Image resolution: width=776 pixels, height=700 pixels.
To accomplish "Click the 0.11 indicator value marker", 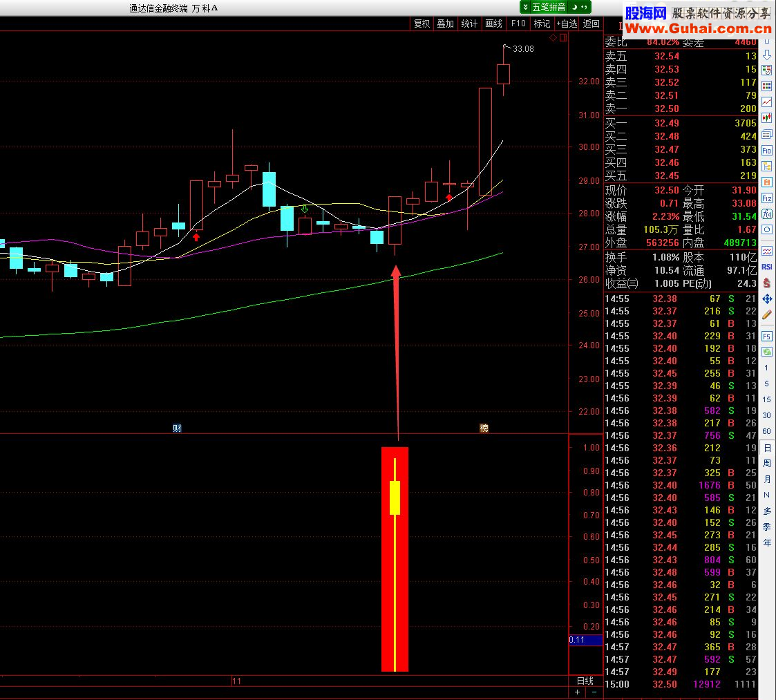I will (x=585, y=640).
